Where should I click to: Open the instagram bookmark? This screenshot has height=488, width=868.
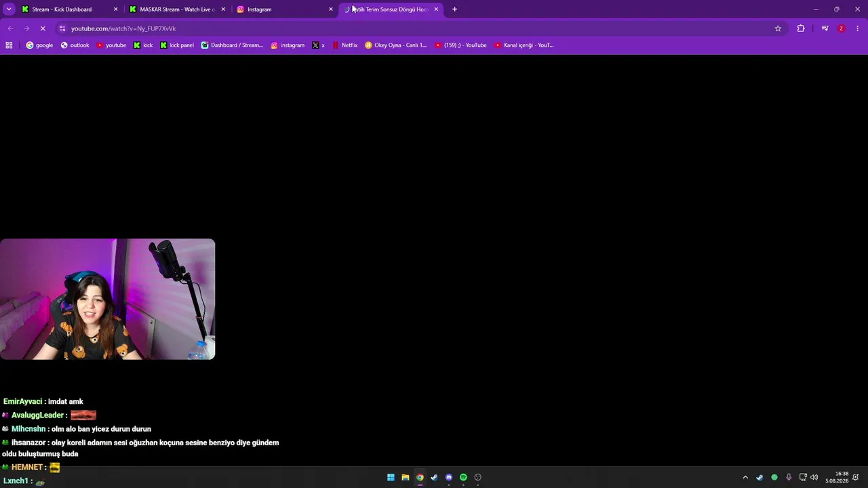[x=288, y=45]
